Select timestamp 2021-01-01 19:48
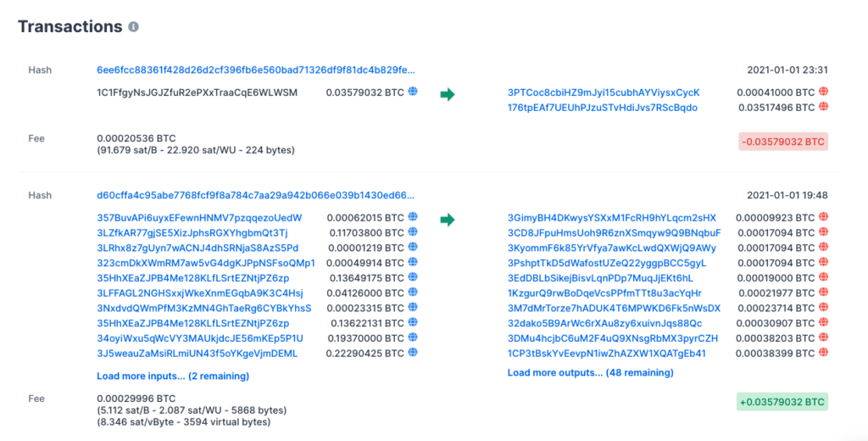The height and width of the screenshot is (441, 868). click(x=787, y=195)
